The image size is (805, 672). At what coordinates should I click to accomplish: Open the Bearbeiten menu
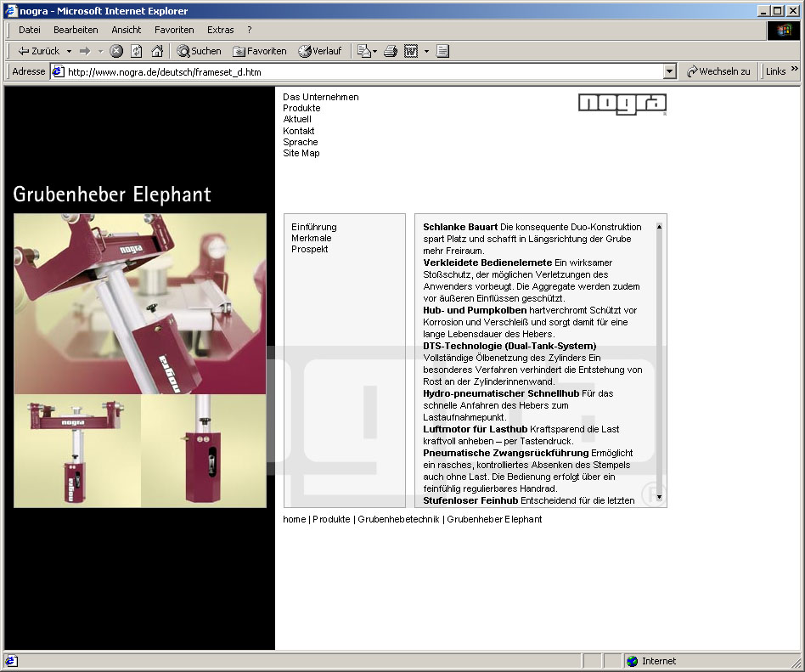pyautogui.click(x=76, y=30)
